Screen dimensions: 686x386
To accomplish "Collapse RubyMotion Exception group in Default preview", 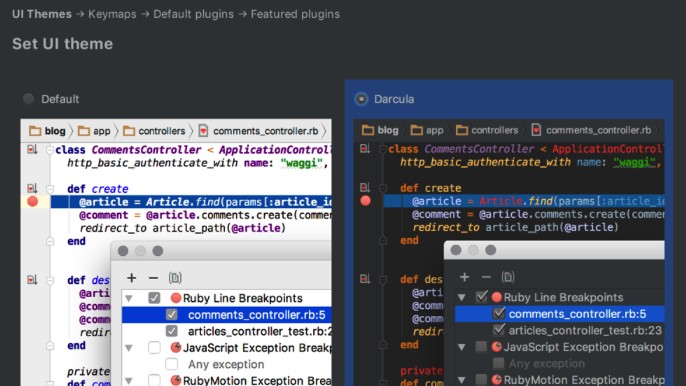I will tap(129, 381).
